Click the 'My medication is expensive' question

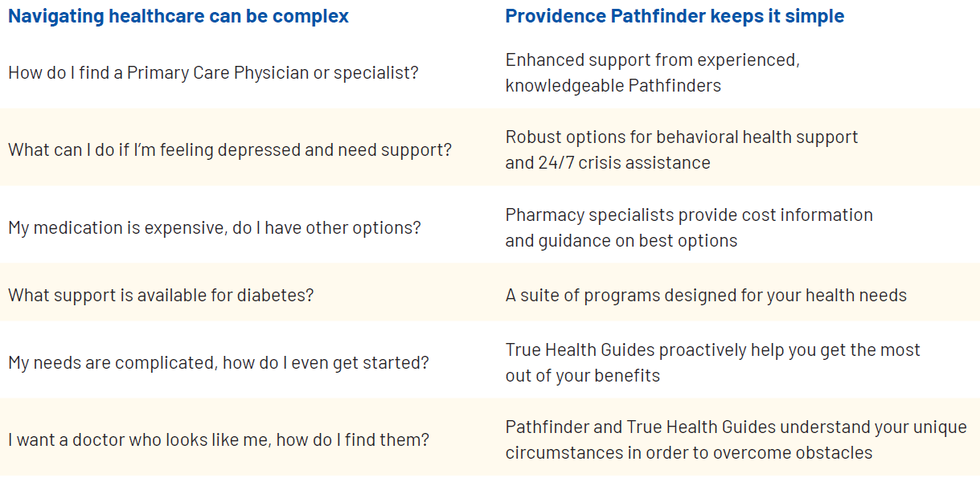click(214, 227)
